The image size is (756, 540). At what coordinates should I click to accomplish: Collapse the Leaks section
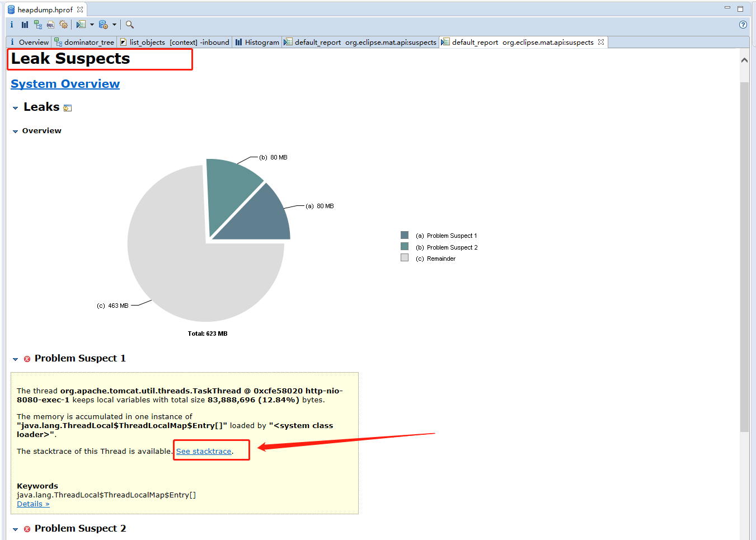[16, 108]
